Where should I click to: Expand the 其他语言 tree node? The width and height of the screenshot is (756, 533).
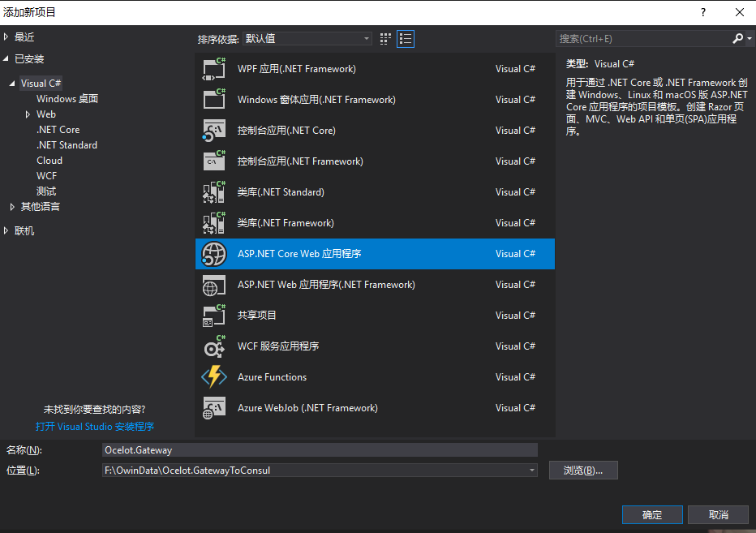[12, 207]
